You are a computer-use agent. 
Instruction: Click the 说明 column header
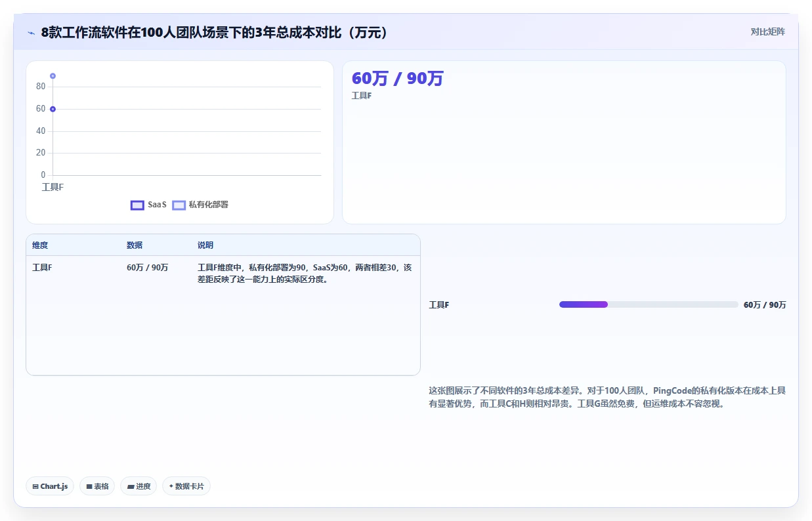tap(205, 245)
